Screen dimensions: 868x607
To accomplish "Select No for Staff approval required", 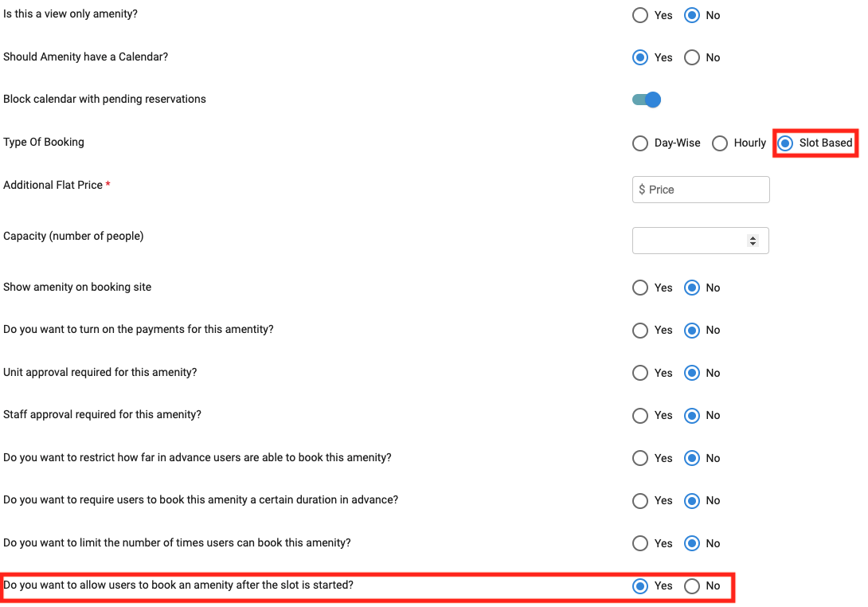I will (x=692, y=415).
